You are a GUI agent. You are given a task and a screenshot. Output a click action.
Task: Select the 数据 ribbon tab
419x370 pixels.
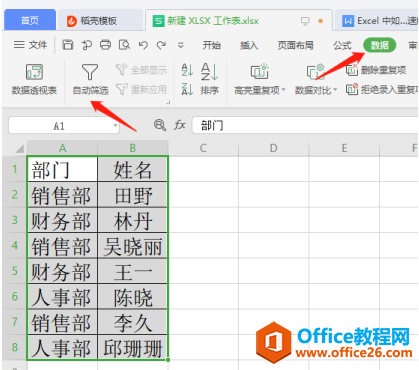380,45
